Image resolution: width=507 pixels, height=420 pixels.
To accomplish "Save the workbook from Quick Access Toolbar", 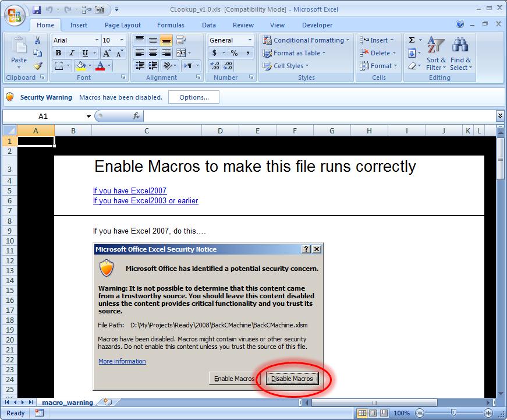I will (37, 10).
